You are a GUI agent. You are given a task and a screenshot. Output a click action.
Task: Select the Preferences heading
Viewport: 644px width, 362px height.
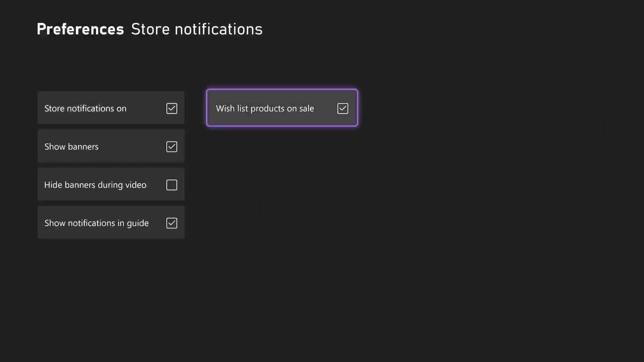80,29
